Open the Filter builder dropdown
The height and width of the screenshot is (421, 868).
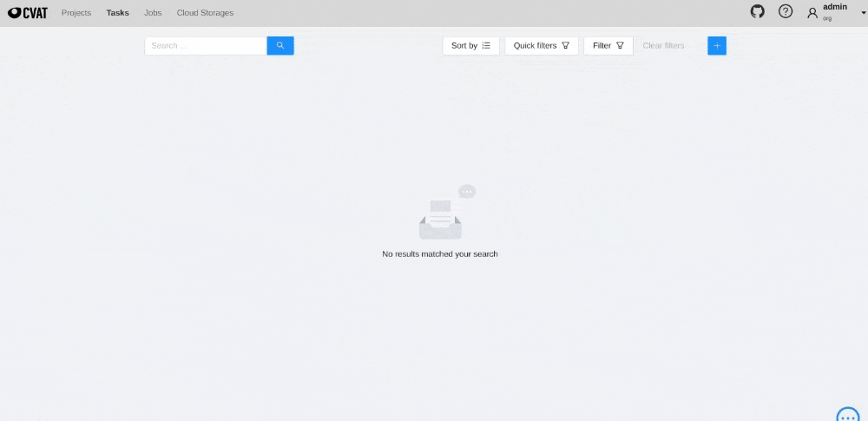pyautogui.click(x=608, y=46)
